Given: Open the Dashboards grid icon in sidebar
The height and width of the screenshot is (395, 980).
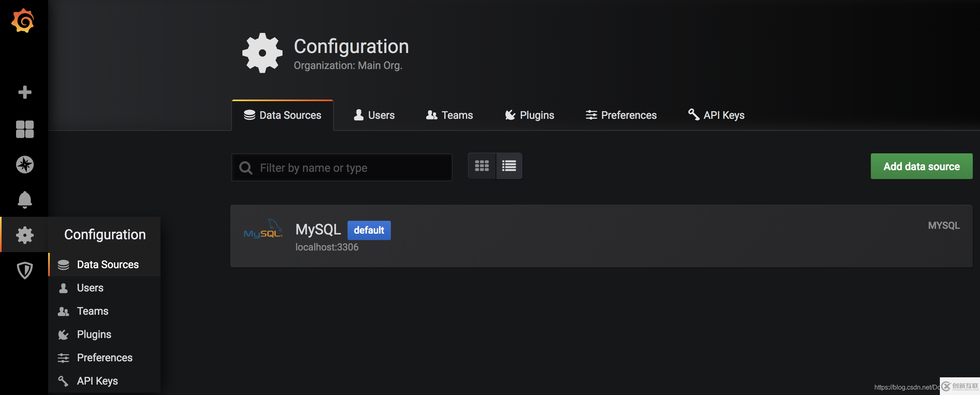Looking at the screenshot, I should coord(24,129).
